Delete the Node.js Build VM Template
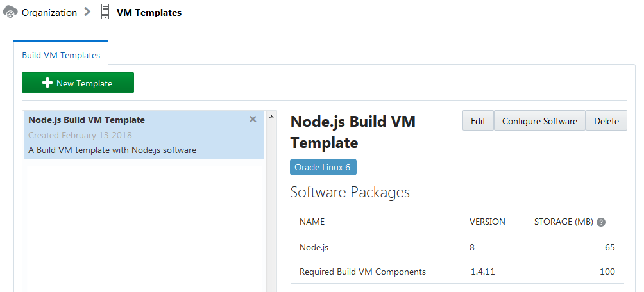The image size is (644, 292). (x=606, y=120)
